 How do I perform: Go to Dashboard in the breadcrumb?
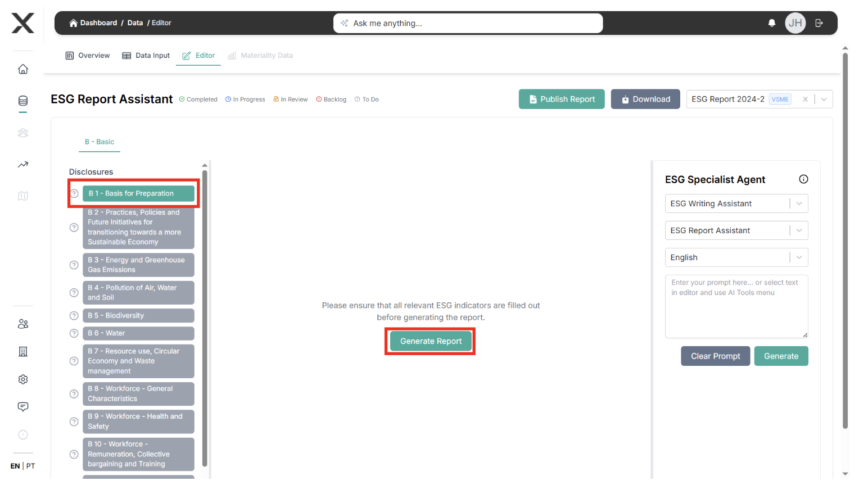click(x=98, y=23)
